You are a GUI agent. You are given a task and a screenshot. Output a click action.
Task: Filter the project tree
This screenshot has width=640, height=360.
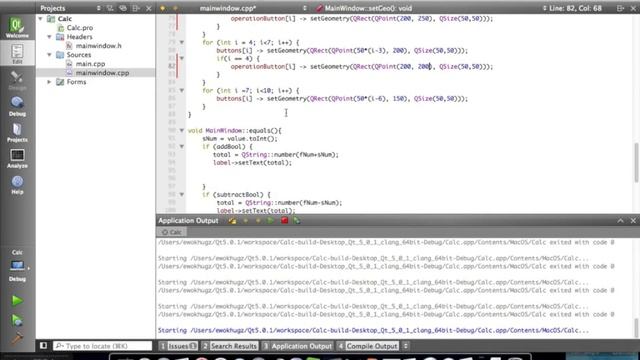pos(110,8)
